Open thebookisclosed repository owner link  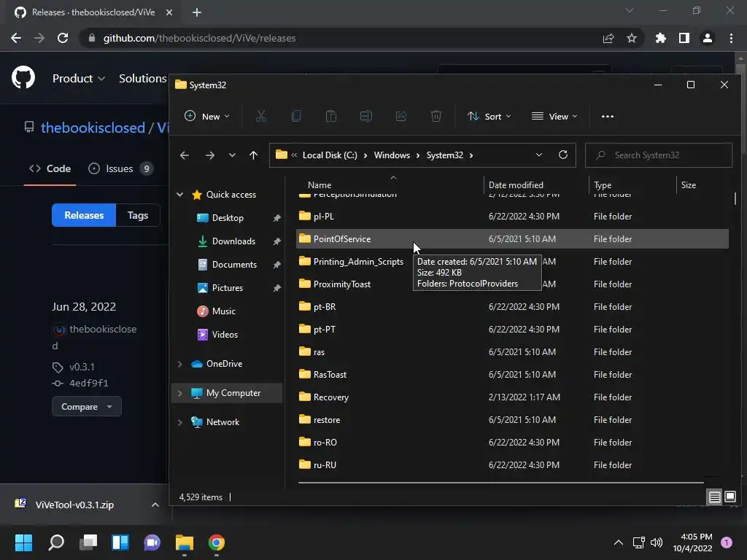(93, 128)
